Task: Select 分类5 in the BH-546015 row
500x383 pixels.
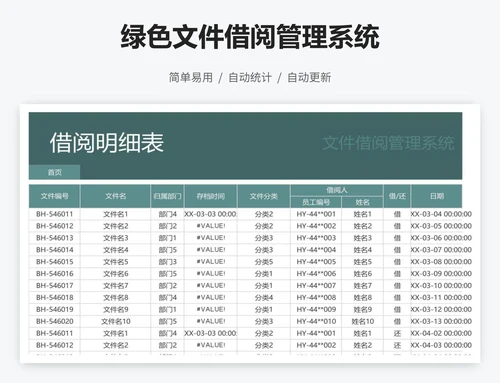Action: pos(264,262)
